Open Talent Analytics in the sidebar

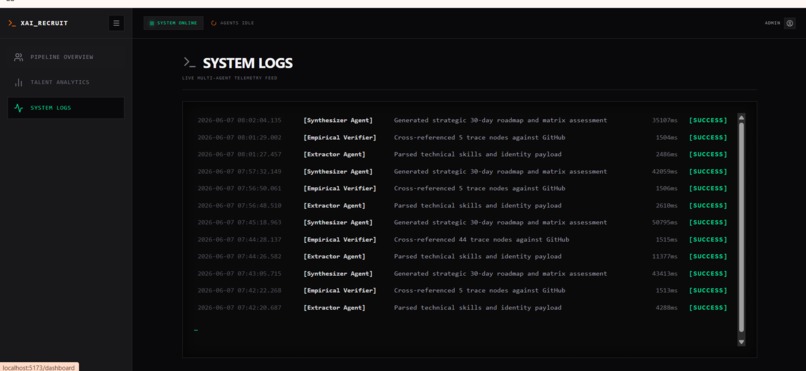(66, 82)
